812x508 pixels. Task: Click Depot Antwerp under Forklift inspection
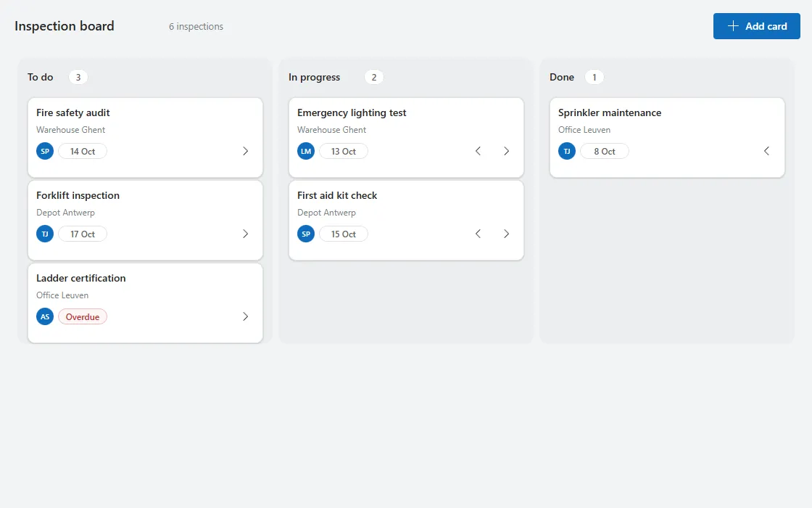[x=65, y=213]
